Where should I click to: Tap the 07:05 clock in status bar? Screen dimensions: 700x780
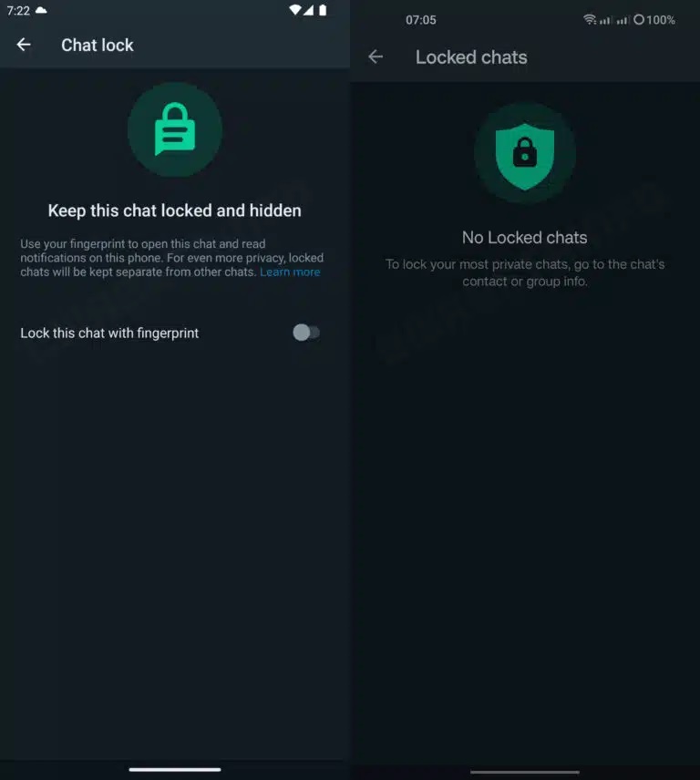point(421,20)
